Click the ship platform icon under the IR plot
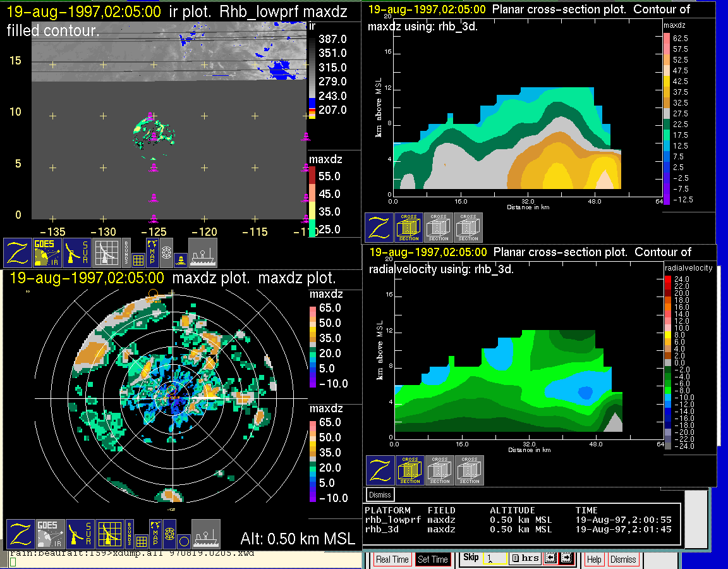 pos(203,253)
